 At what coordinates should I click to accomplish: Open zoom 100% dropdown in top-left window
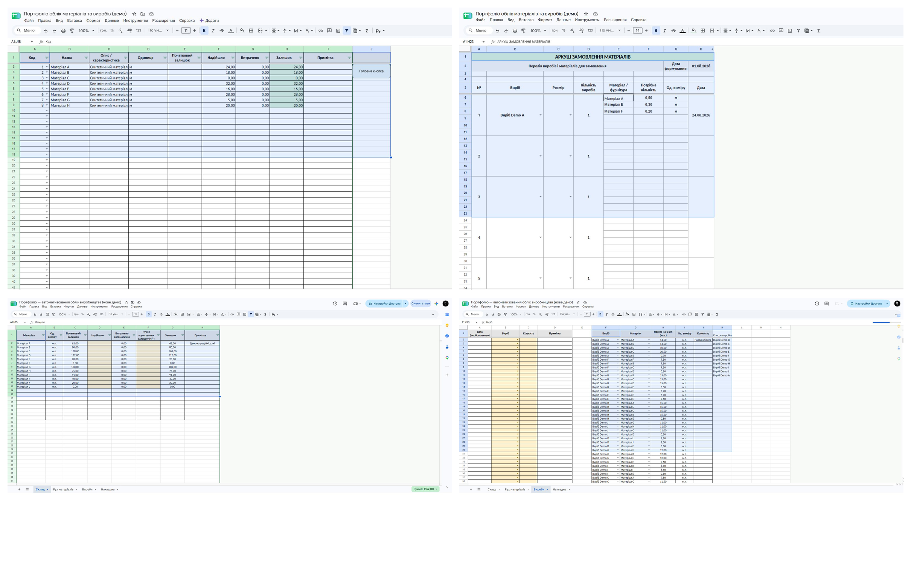[x=87, y=30]
